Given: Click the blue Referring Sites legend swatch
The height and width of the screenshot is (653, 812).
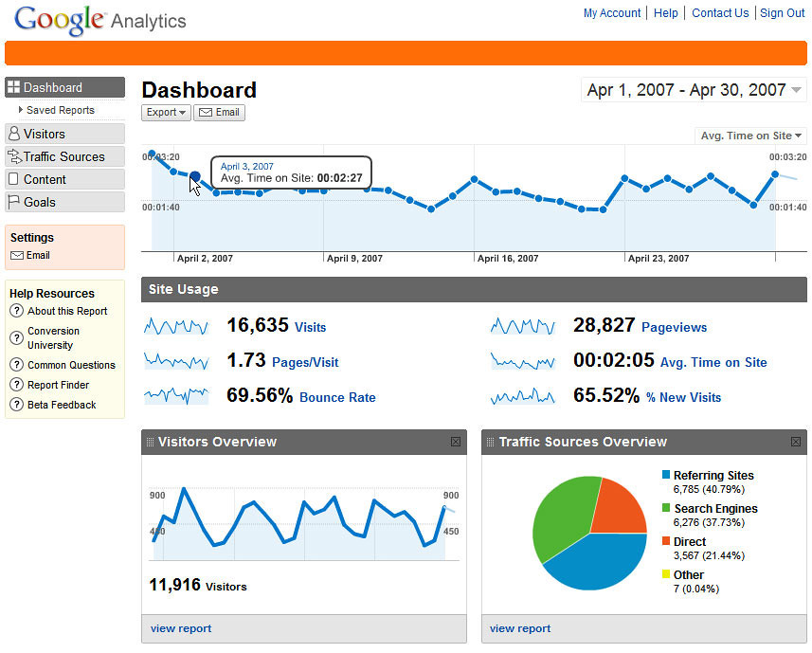Looking at the screenshot, I should point(666,475).
